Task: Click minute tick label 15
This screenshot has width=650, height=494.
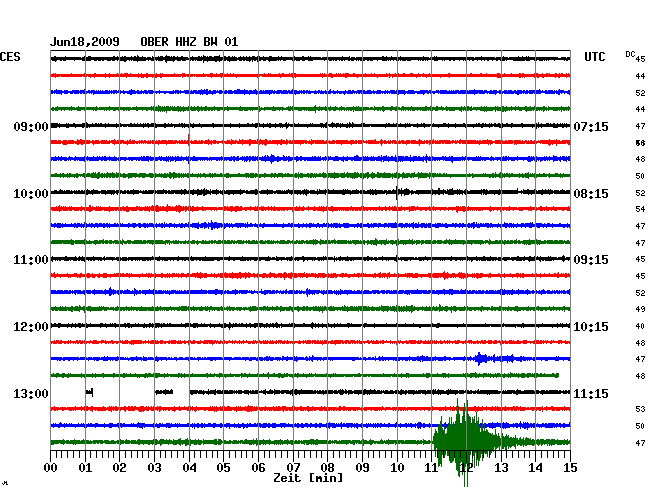Action: tap(570, 467)
